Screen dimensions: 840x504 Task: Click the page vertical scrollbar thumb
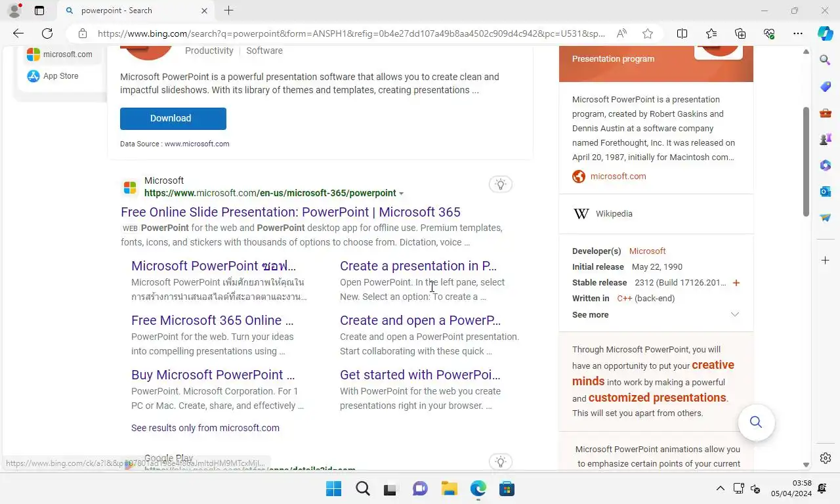pos(807,161)
